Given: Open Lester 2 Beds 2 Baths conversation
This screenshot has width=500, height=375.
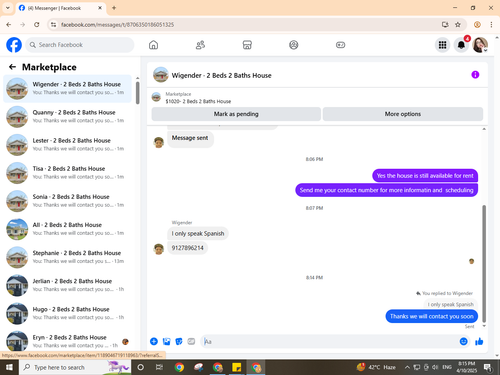Looking at the screenshot, I should [x=67, y=145].
